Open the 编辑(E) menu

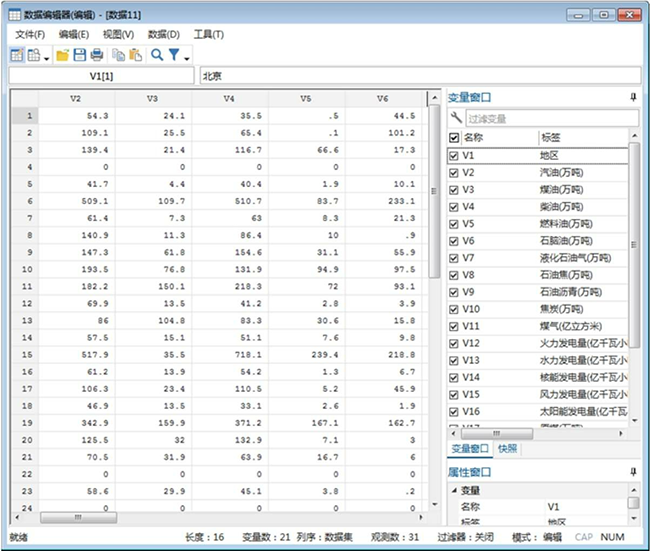pos(74,34)
